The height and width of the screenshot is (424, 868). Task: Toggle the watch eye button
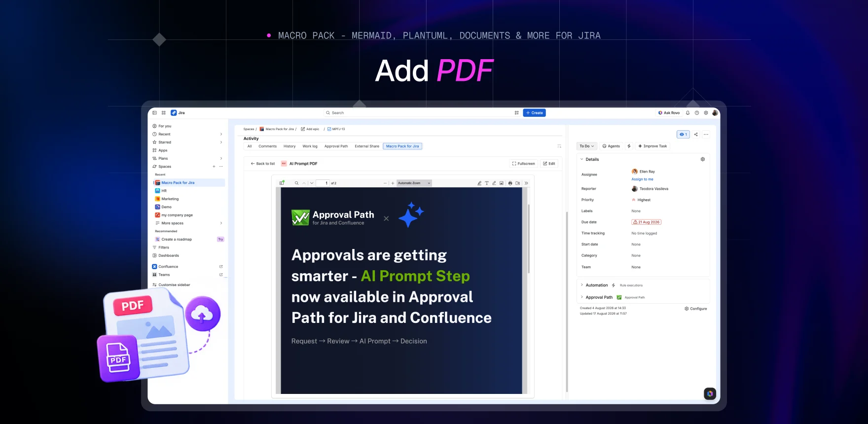[683, 134]
